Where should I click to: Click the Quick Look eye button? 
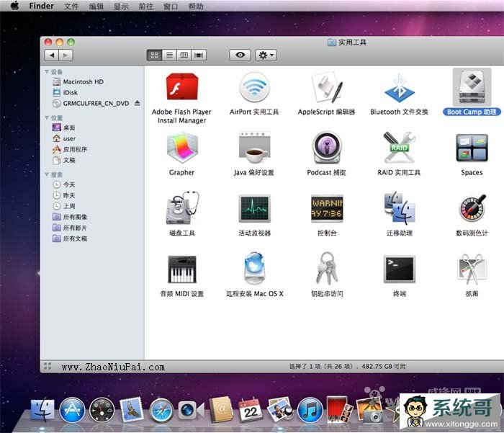(x=240, y=55)
